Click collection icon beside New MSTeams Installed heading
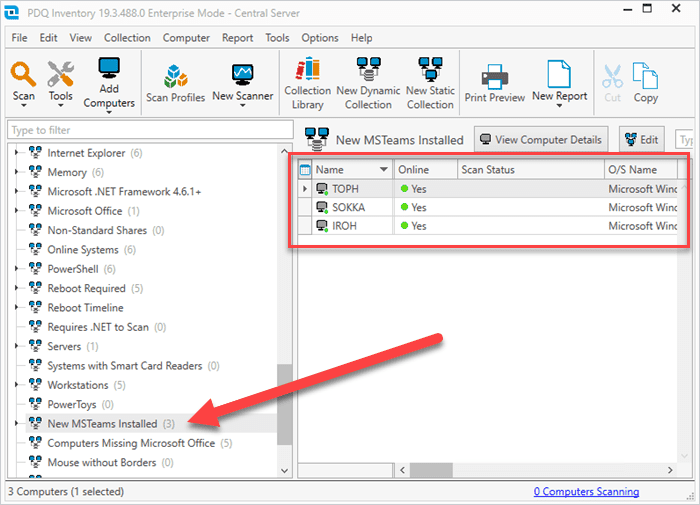700x505 pixels. point(317,139)
